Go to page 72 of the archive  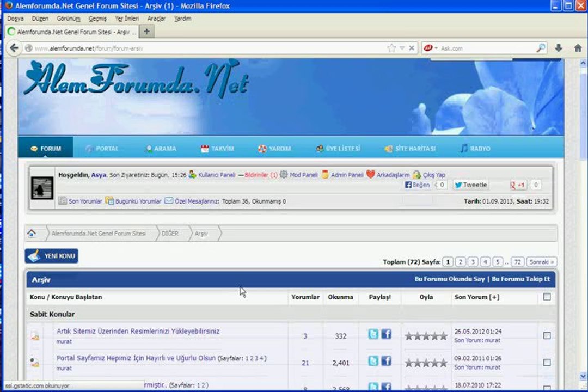click(517, 262)
